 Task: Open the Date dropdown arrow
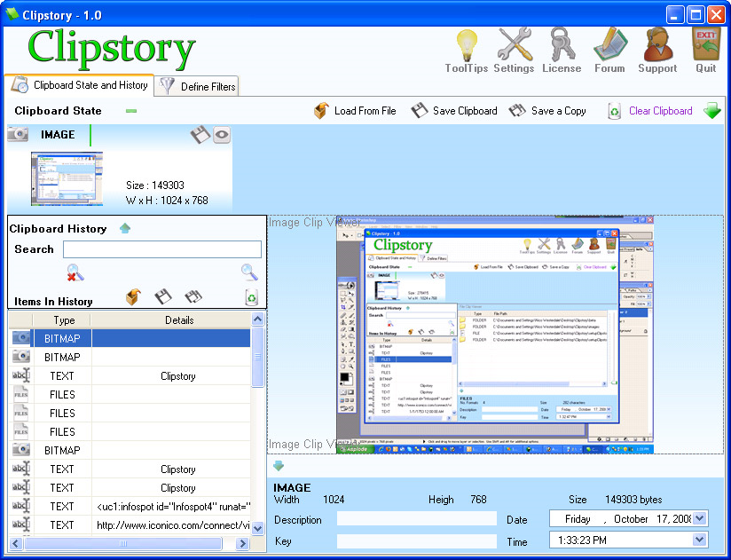tap(699, 518)
